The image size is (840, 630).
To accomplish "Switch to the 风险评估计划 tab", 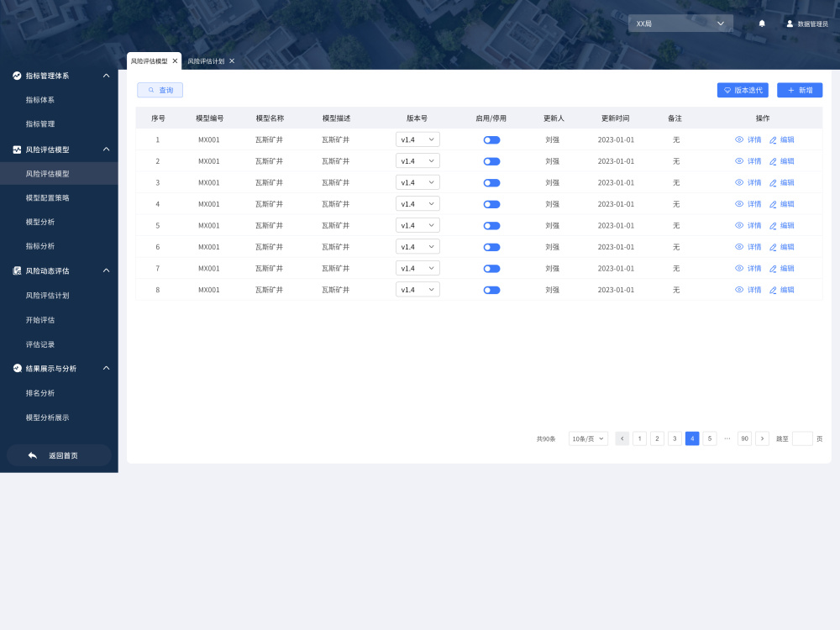I will pos(206,61).
